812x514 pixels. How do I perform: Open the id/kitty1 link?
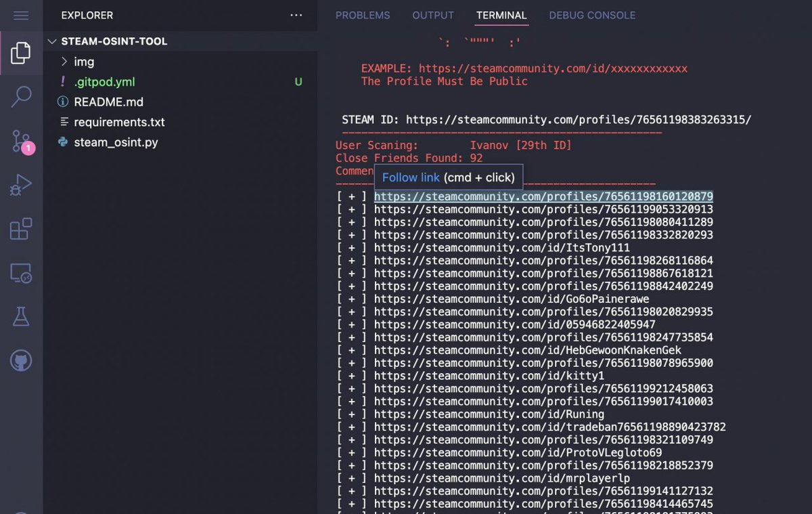point(489,376)
